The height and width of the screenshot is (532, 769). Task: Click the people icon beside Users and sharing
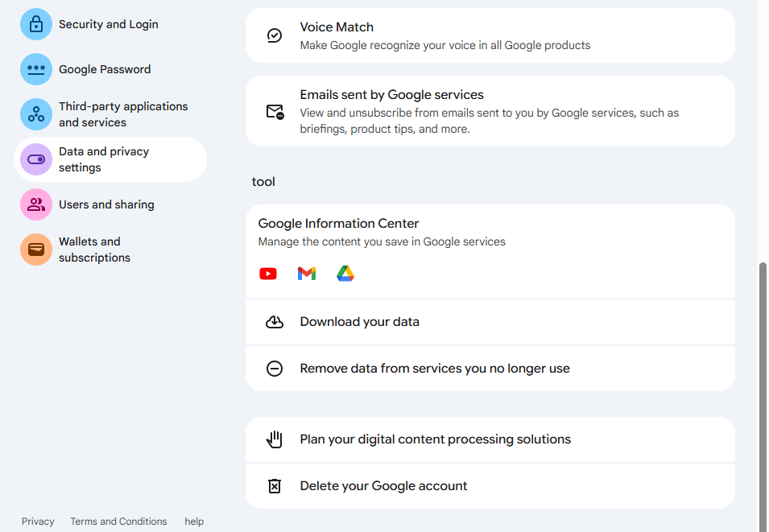[x=35, y=204]
